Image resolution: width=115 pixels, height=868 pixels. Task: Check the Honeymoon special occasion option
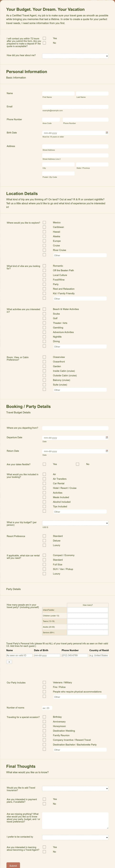44,726
